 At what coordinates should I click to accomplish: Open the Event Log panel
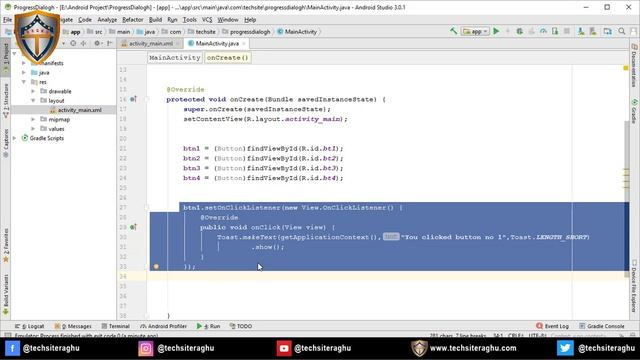point(552,326)
